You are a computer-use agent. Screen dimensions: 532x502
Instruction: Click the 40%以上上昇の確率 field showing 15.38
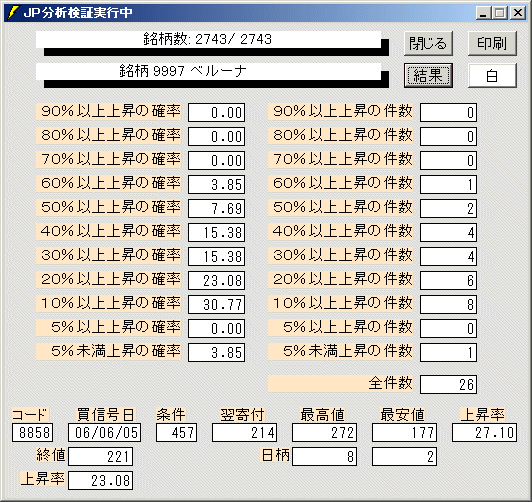(x=216, y=232)
